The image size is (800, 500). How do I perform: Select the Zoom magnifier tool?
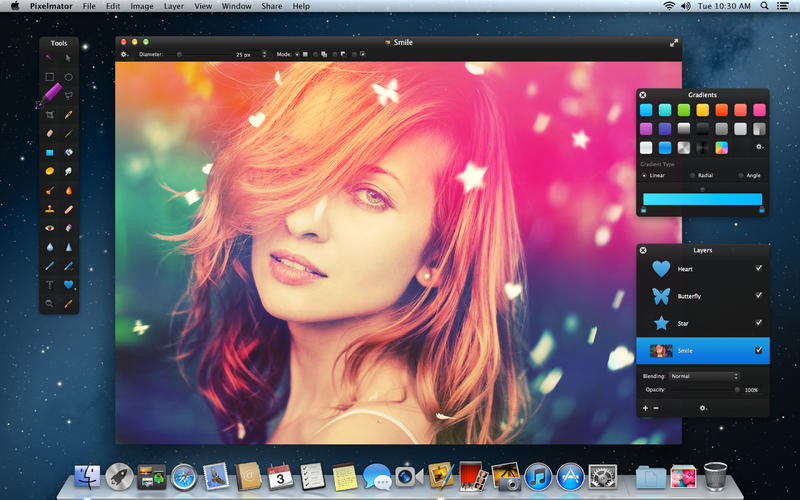[49, 304]
